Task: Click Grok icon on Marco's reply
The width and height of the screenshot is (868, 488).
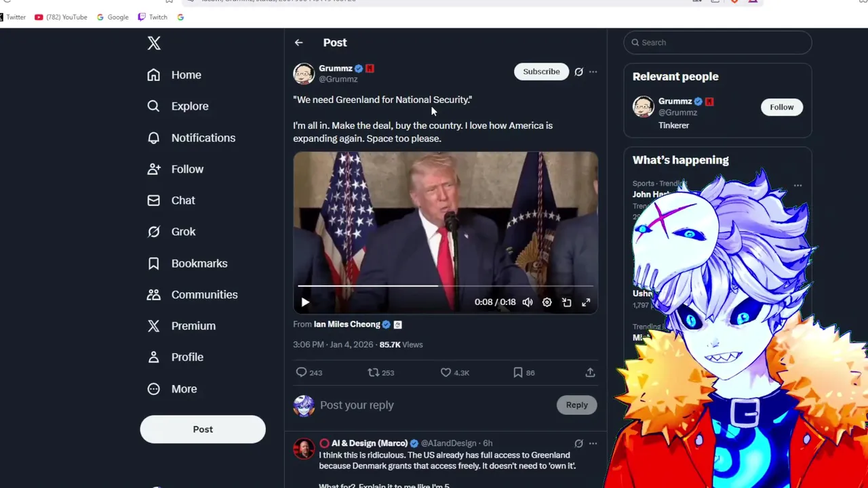Action: pyautogui.click(x=578, y=443)
